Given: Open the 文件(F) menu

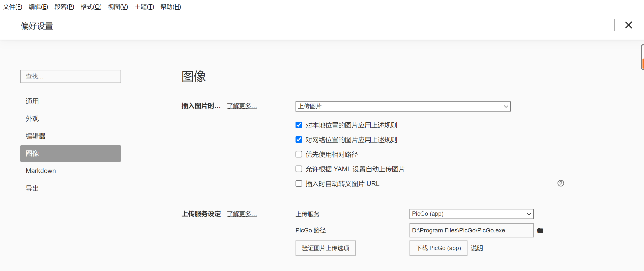Looking at the screenshot, I should 13,7.
